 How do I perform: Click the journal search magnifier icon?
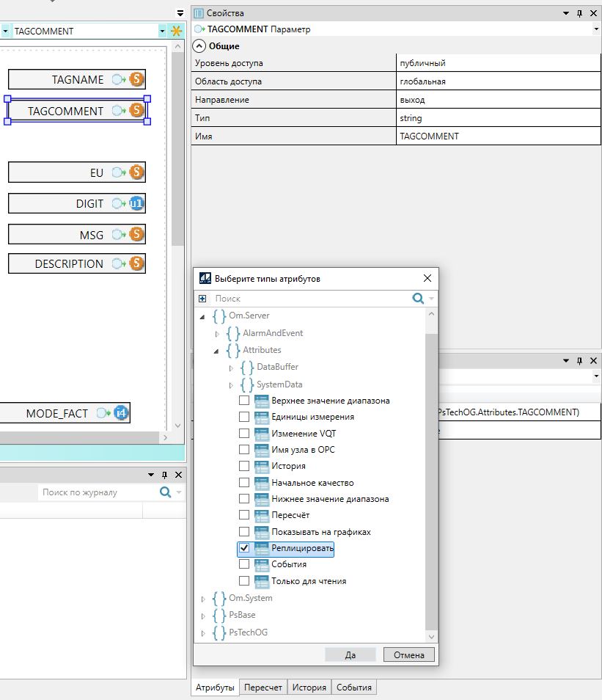[166, 492]
